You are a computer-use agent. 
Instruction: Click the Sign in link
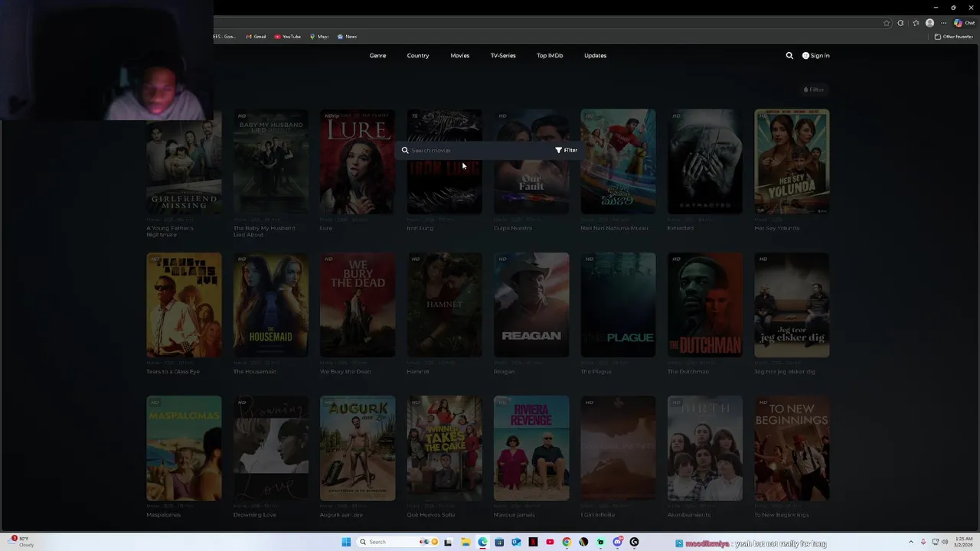pos(816,55)
